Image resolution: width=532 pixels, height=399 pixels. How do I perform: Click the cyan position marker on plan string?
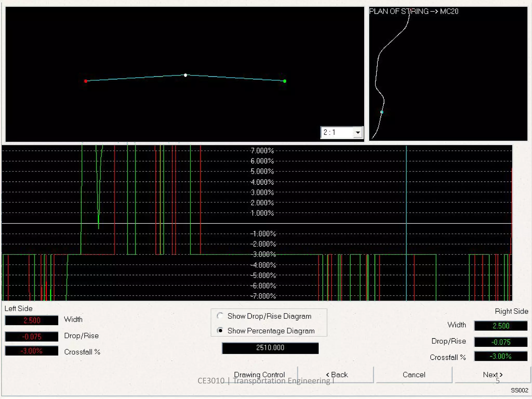click(382, 112)
